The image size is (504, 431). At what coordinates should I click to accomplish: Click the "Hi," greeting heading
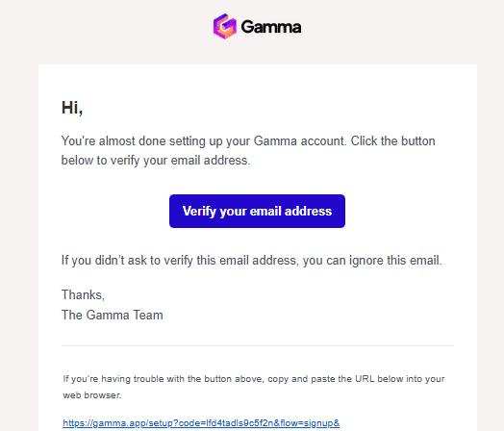[72, 108]
